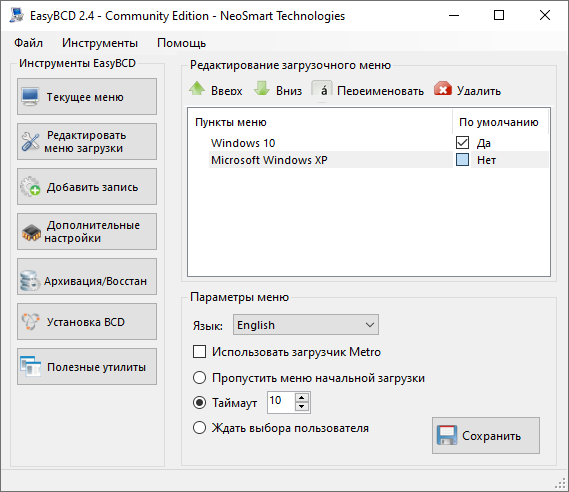Set Microsoft Windows XP as default checkbox
This screenshot has width=569, height=492.
[x=462, y=160]
